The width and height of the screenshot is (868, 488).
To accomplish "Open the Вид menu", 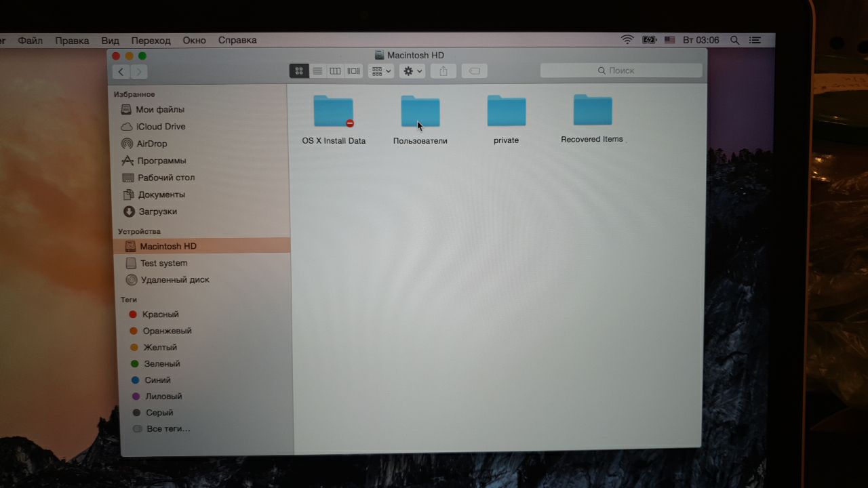I will tap(110, 41).
